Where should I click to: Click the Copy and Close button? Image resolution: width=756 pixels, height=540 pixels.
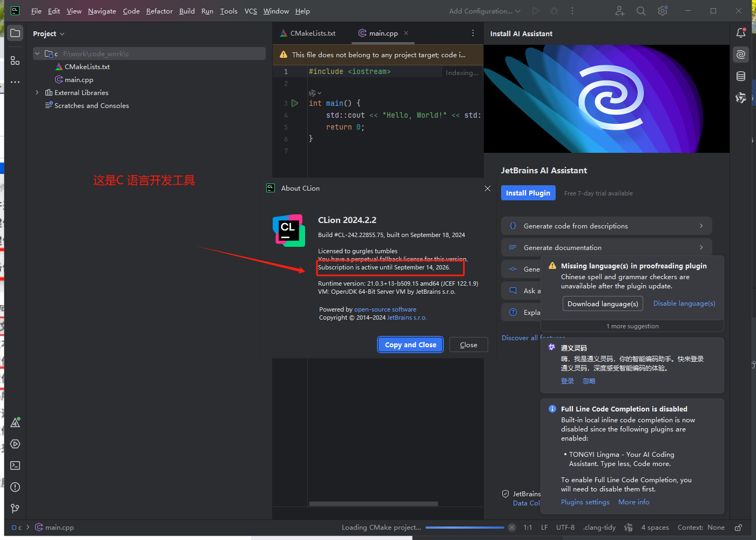coord(410,345)
